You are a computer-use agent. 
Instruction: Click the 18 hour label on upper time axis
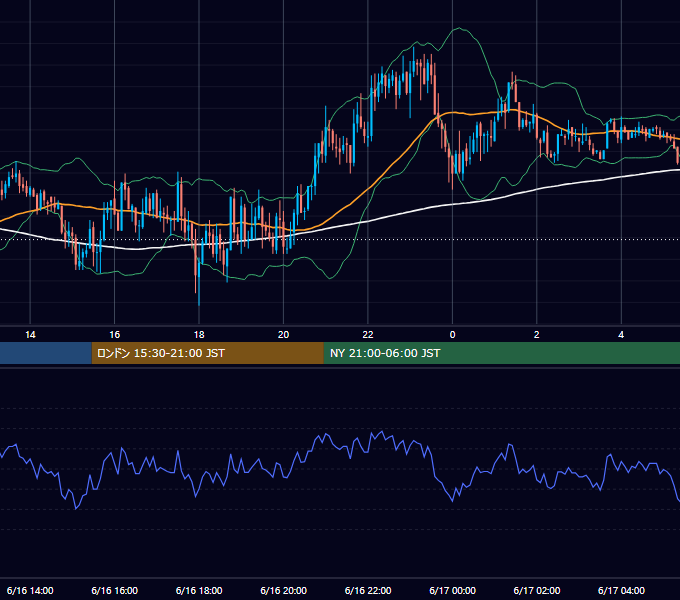tap(199, 335)
